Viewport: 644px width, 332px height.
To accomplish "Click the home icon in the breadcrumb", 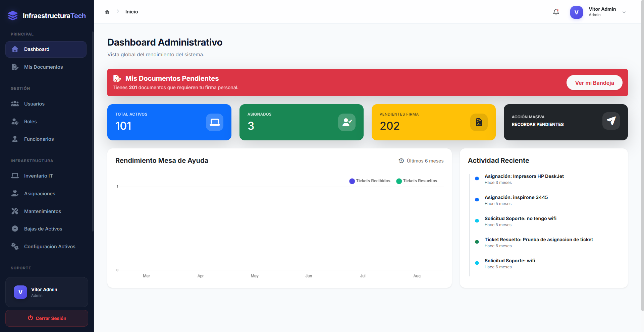I will tap(107, 12).
